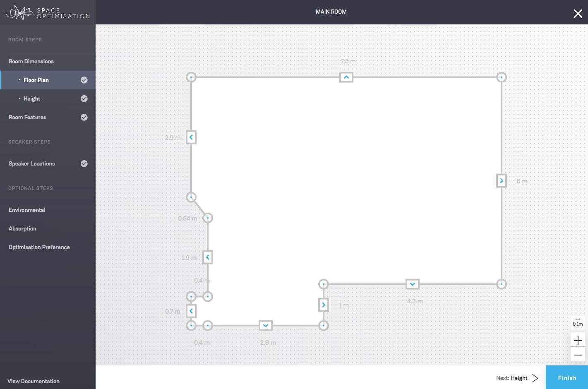Click left-arrow handle on 0.7 m wall
The image size is (588, 389).
(191, 311)
